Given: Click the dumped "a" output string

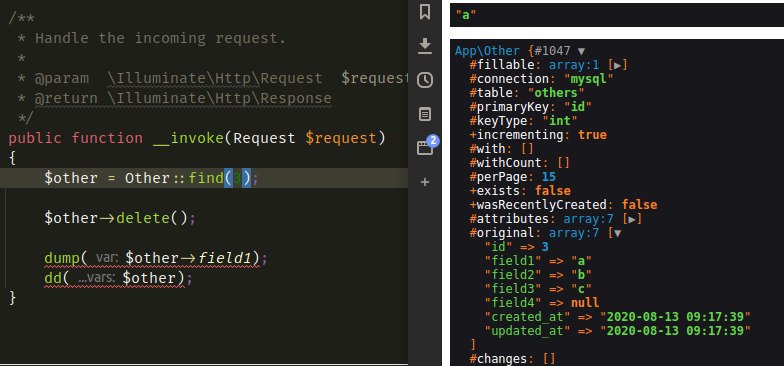Looking at the screenshot, I should [x=465, y=15].
